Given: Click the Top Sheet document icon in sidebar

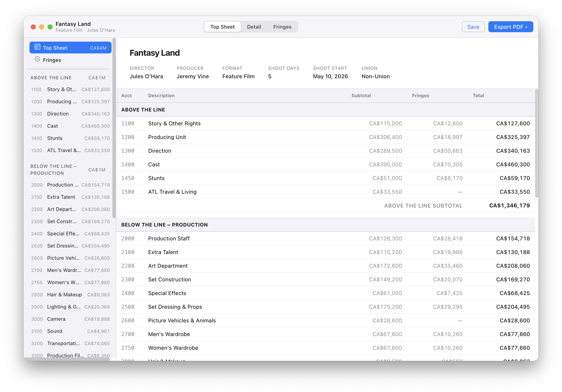Looking at the screenshot, I should (37, 47).
